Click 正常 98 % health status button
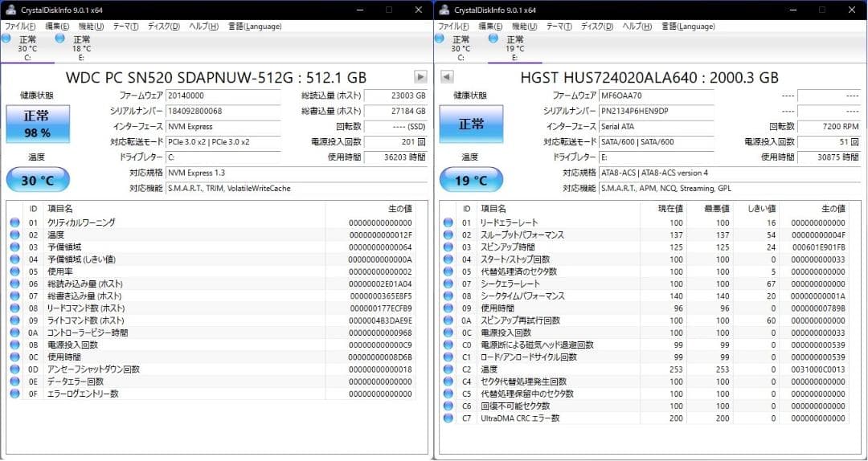The width and height of the screenshot is (868, 461). [x=39, y=124]
